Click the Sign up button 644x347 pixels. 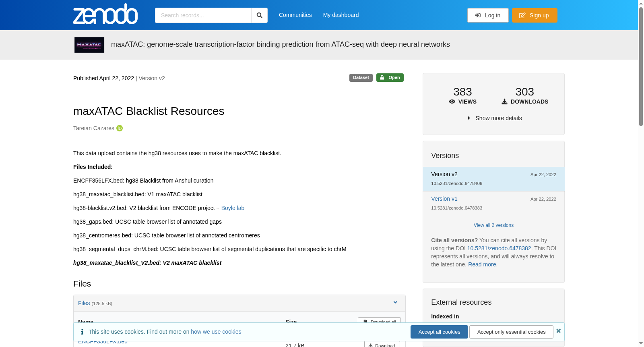[x=535, y=15]
